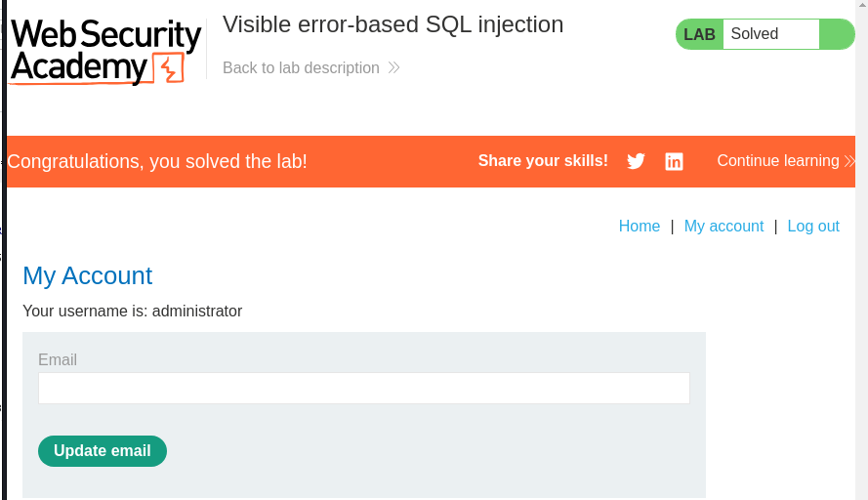Go back to lab description
Image resolution: width=868 pixels, height=500 pixels.
point(301,68)
